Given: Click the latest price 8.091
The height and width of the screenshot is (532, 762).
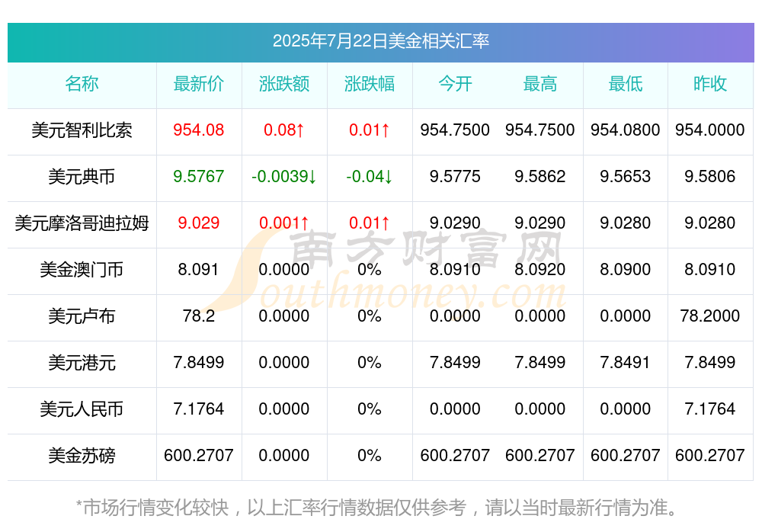Looking at the screenshot, I should 199,269.
